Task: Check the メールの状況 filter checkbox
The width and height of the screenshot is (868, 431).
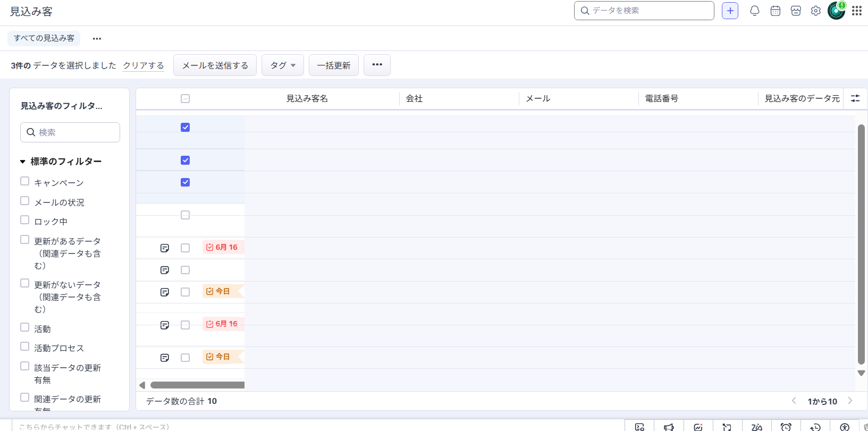Action: tap(24, 201)
